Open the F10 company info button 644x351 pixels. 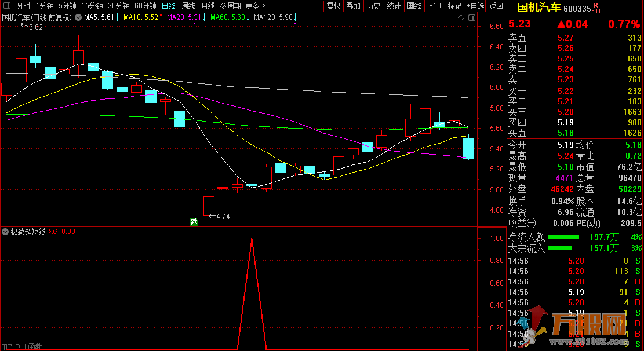(x=435, y=6)
